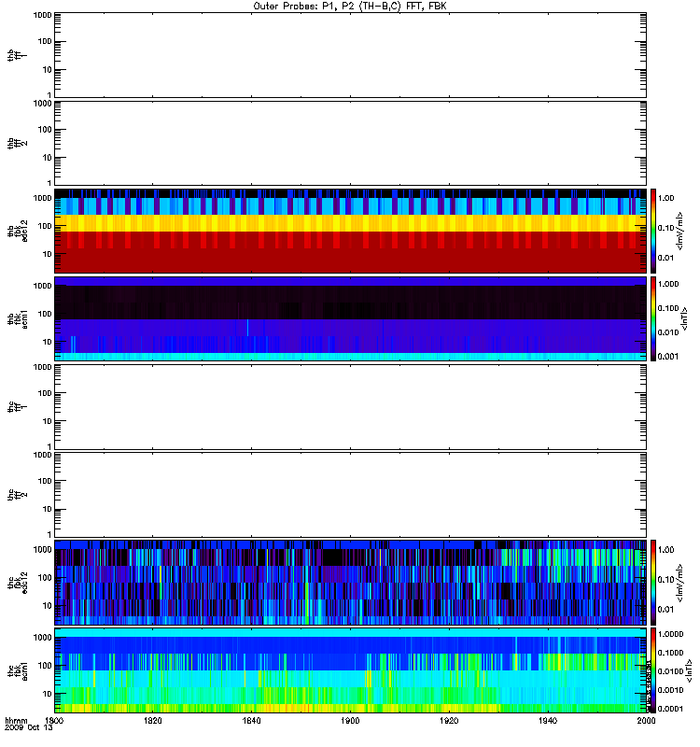The height and width of the screenshot is (747, 700).
Task: Click the '1000' y-axis tick of thc fbk edc12 panel
Action: point(43,550)
